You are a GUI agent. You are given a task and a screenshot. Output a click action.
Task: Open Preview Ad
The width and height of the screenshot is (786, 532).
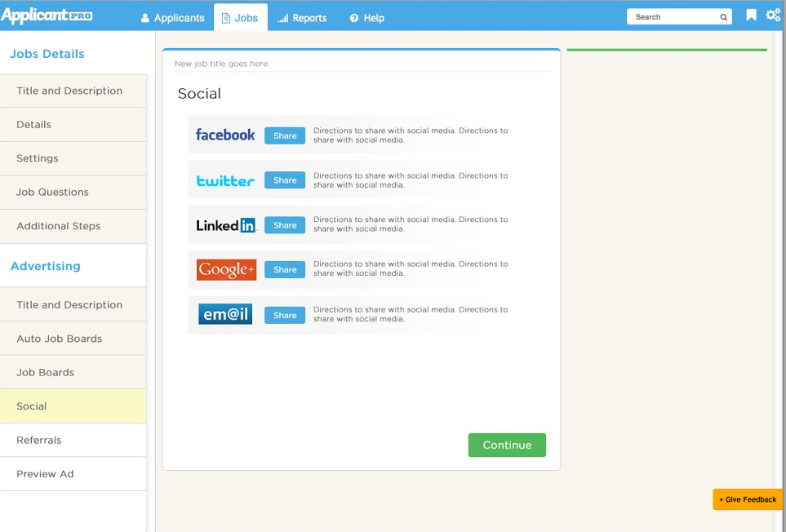pyautogui.click(x=73, y=474)
